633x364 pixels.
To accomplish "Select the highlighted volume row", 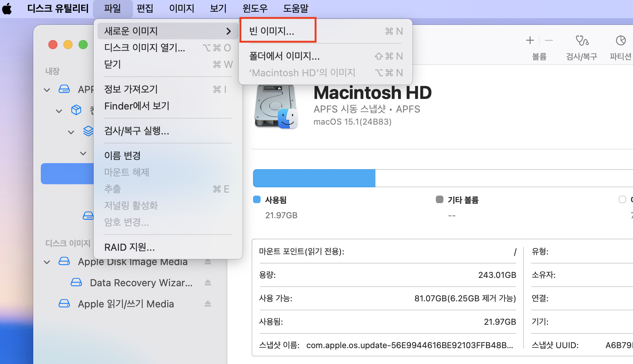I will coord(67,174).
